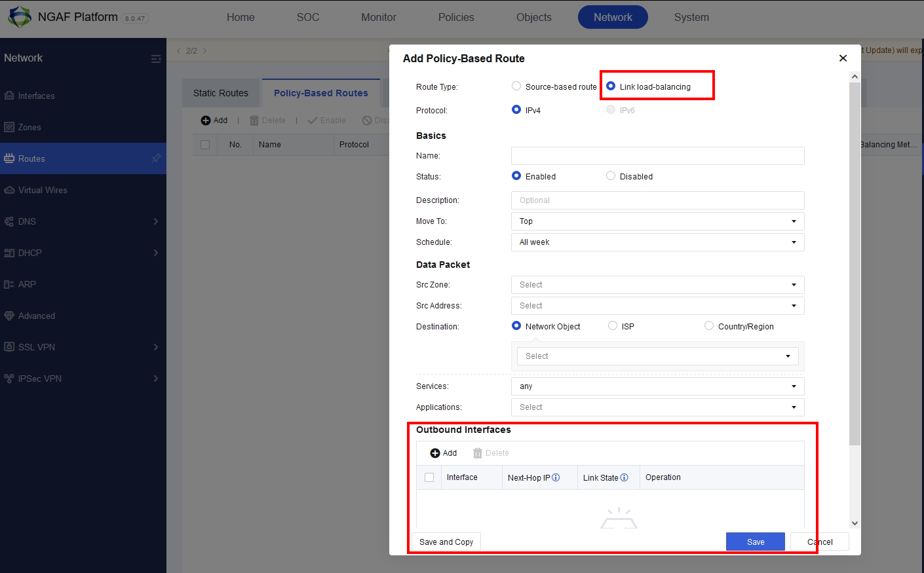The height and width of the screenshot is (573, 924).
Task: Go to previous page arrow near 2/2
Action: 178,50
